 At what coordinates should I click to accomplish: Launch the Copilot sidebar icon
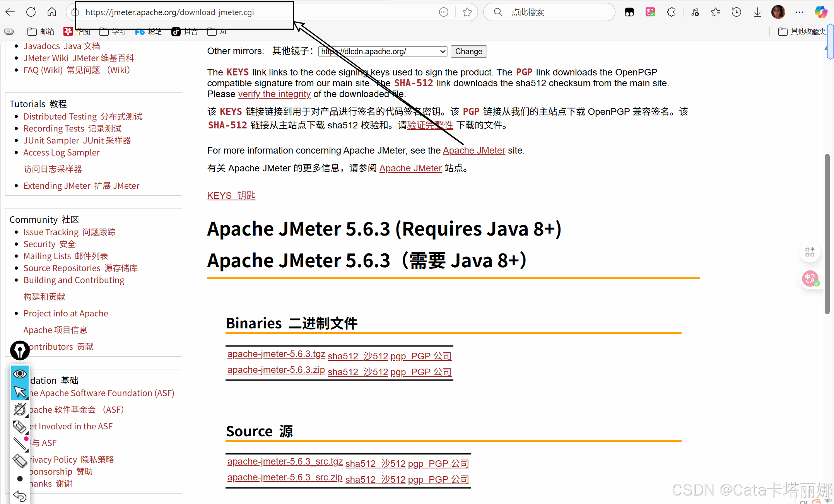click(821, 12)
